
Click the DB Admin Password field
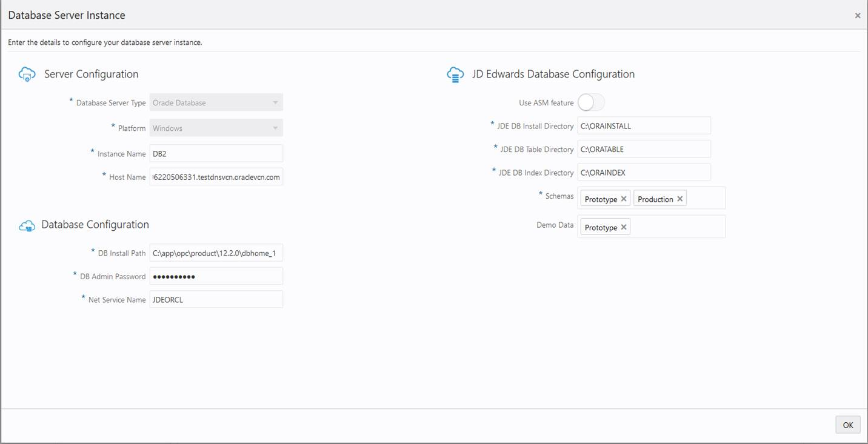point(216,276)
